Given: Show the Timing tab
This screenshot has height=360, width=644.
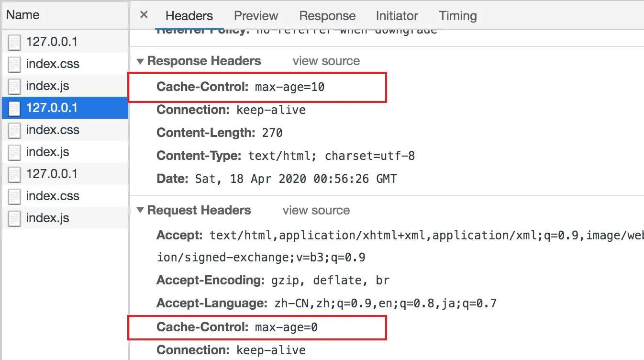Looking at the screenshot, I should (458, 16).
